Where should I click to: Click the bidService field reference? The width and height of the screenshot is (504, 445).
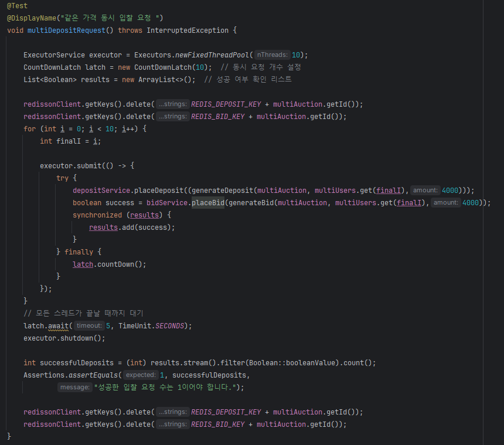167,203
